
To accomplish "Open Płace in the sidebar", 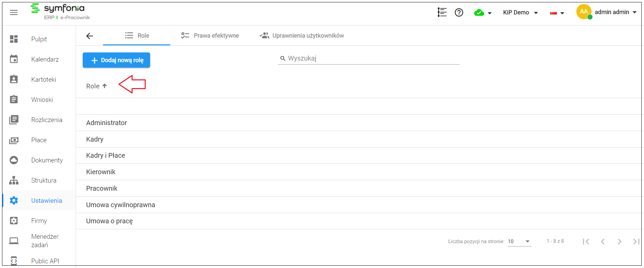I will click(39, 140).
